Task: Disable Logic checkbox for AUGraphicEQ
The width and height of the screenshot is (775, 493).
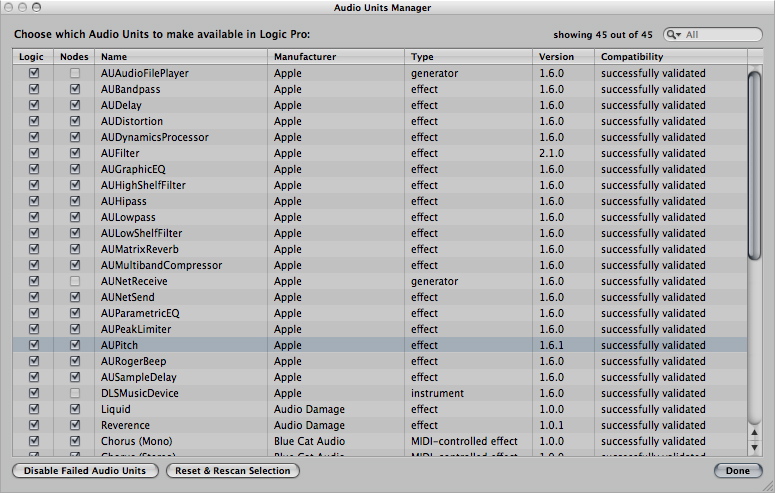Action: 34,169
